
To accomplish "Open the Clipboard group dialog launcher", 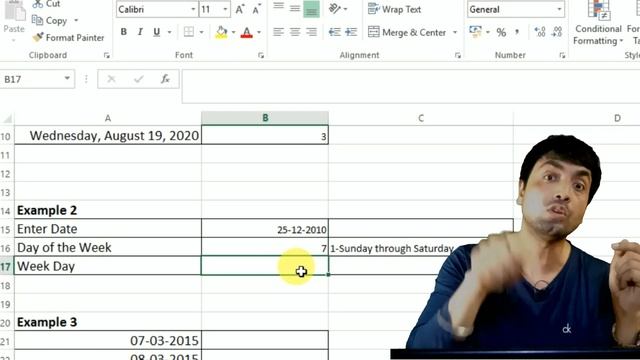I will (107, 56).
